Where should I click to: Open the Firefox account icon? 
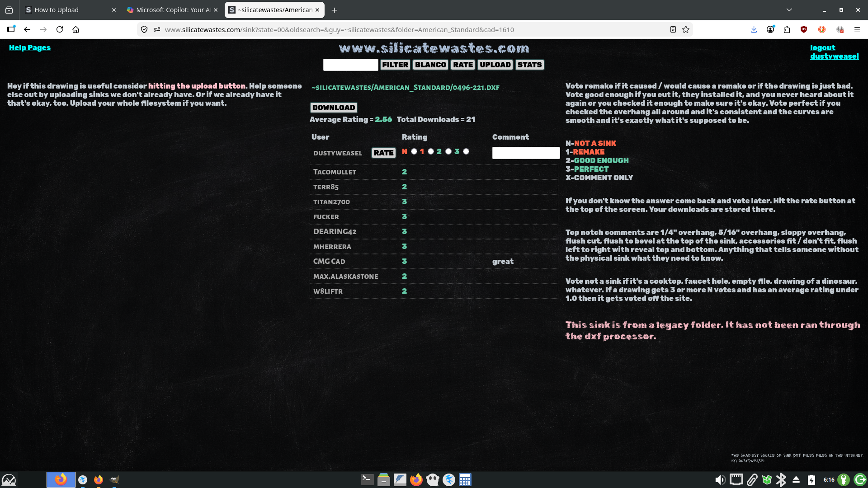tap(770, 29)
